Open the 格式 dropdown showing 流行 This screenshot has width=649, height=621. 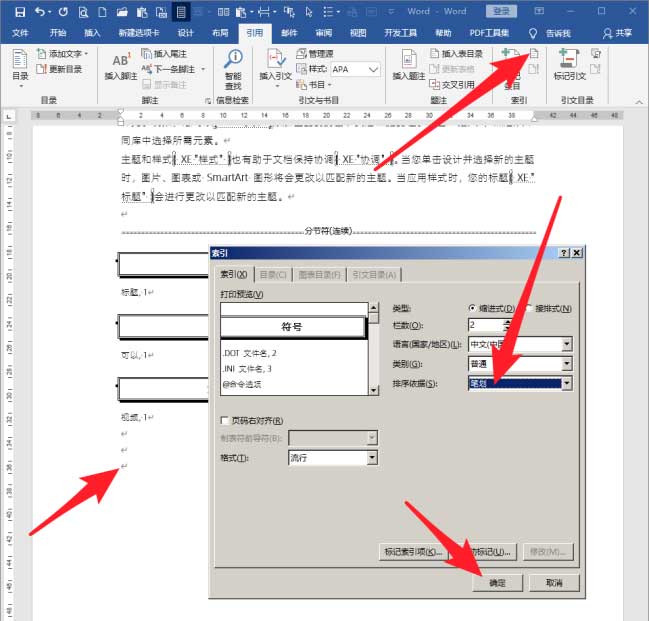tap(372, 457)
